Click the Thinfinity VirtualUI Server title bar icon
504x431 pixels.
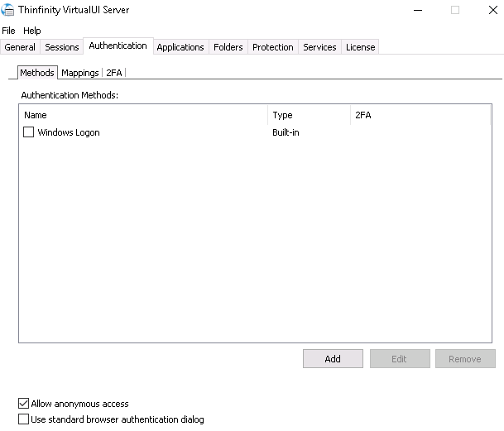coord(7,10)
